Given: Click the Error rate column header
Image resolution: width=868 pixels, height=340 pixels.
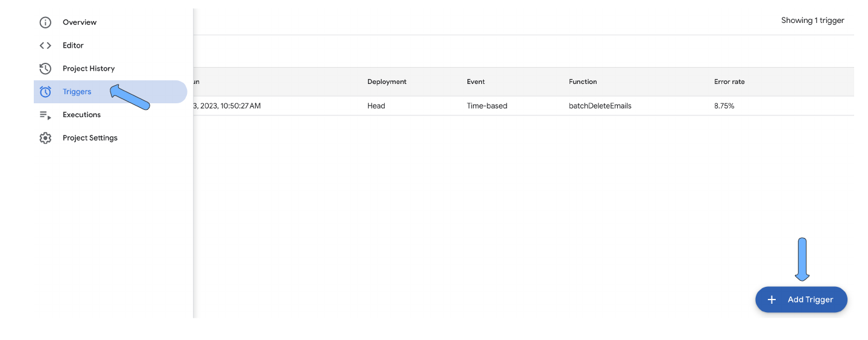Looking at the screenshot, I should tap(729, 82).
